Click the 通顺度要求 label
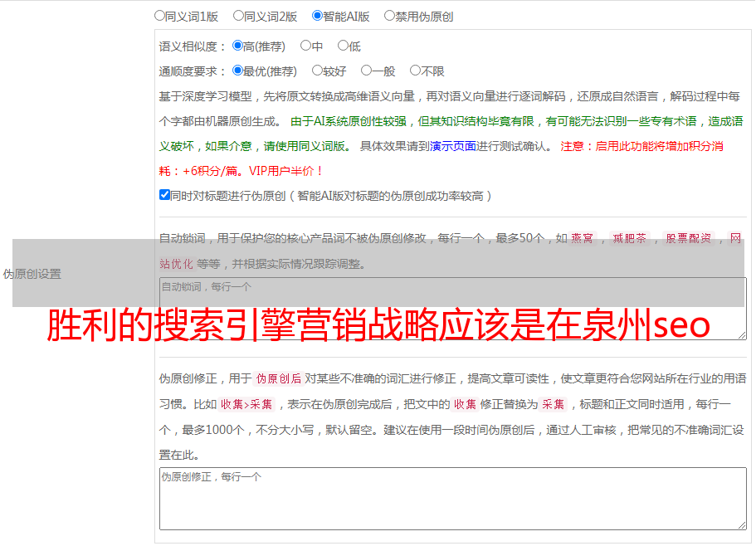This screenshot has height=546, width=756. 193,72
